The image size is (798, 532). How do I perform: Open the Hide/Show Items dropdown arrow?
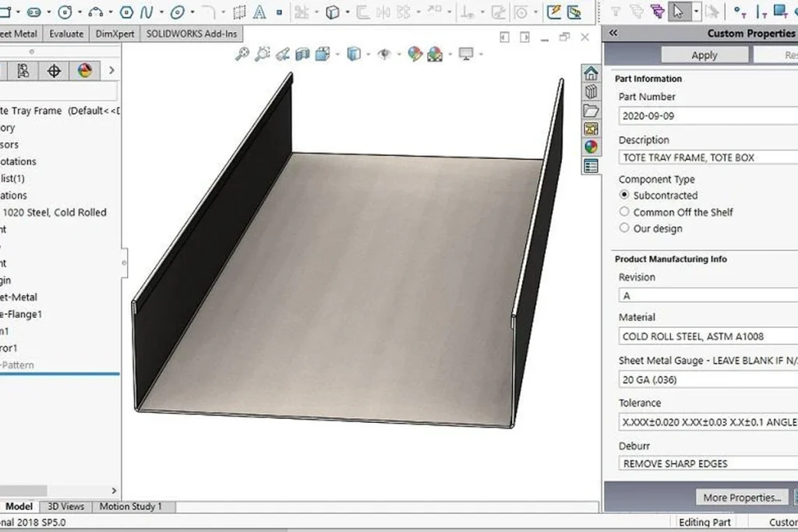399,55
